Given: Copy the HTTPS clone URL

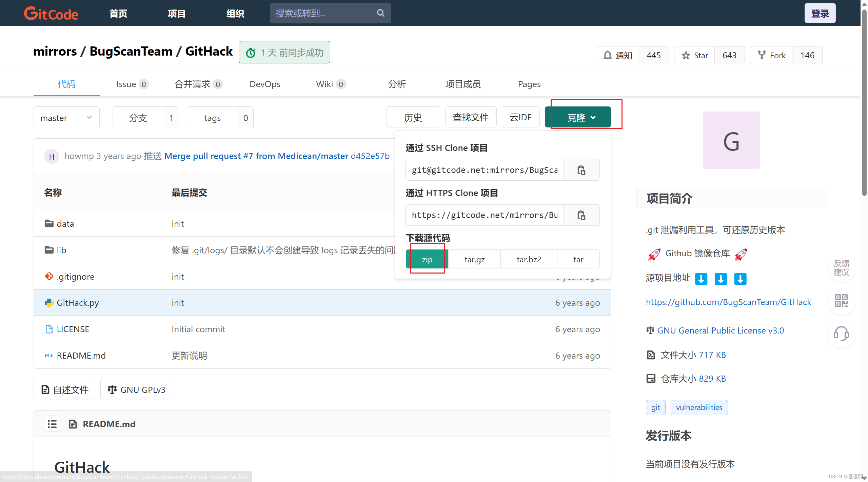Looking at the screenshot, I should (581, 215).
